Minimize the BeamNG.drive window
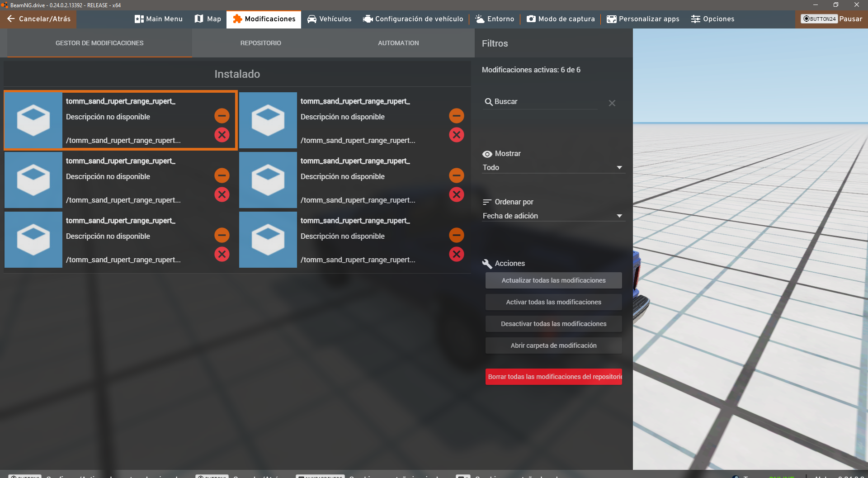 point(816,5)
